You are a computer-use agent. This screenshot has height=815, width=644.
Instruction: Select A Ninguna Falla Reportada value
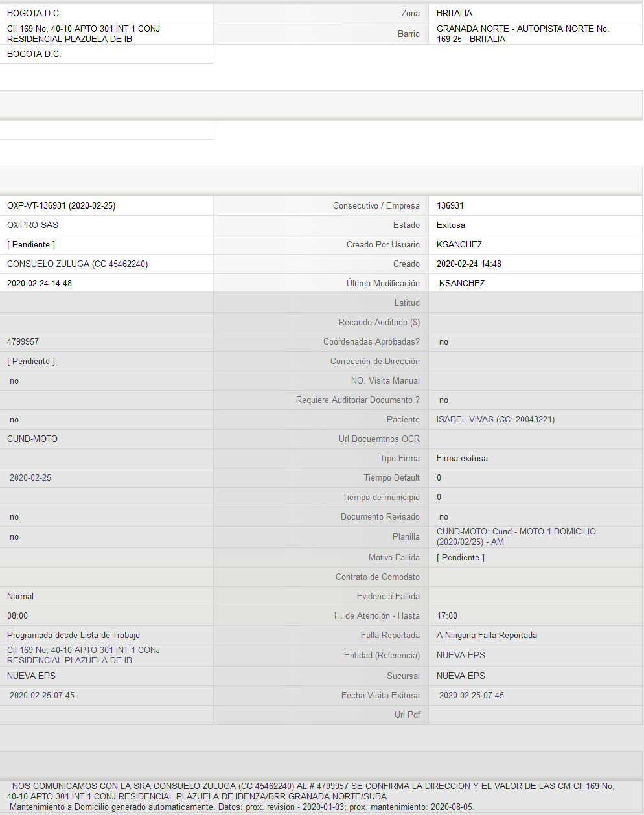tap(487, 635)
